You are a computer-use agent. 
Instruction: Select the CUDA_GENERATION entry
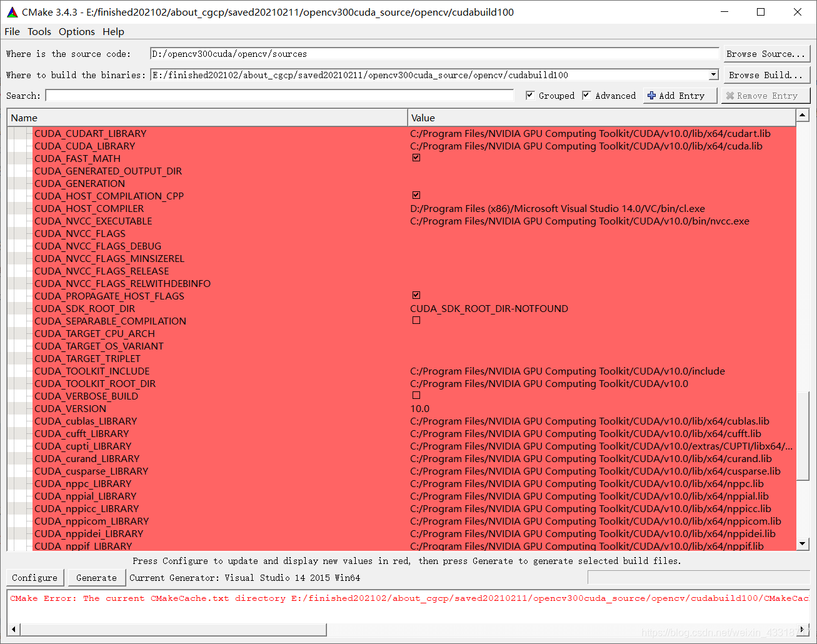click(x=79, y=183)
